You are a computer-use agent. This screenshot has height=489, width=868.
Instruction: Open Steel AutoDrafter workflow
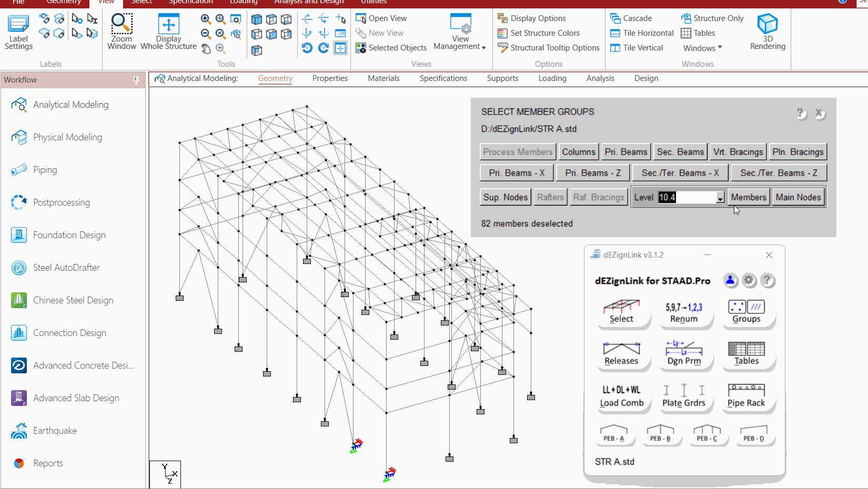[x=73, y=268]
